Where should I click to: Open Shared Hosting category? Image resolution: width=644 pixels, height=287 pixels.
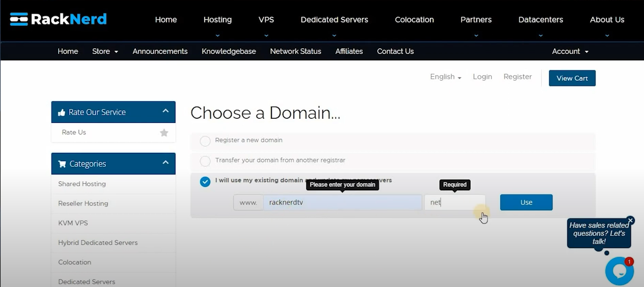[x=82, y=184]
